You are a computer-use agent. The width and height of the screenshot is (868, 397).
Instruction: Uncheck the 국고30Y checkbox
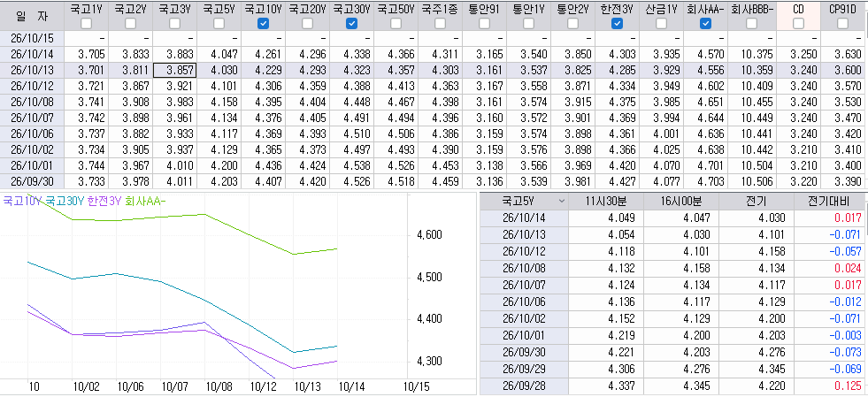tap(351, 23)
